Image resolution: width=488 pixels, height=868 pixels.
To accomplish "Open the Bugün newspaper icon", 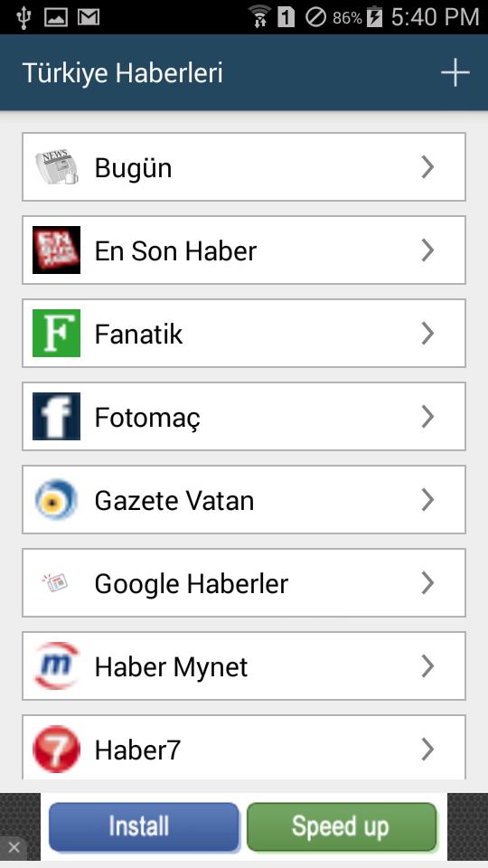I will [56, 166].
